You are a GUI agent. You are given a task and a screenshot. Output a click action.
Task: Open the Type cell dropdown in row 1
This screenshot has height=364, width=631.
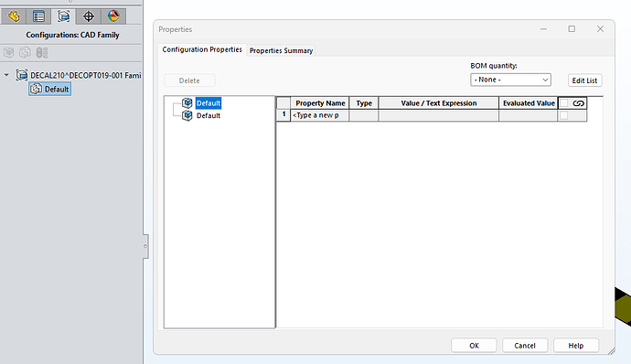tap(364, 115)
